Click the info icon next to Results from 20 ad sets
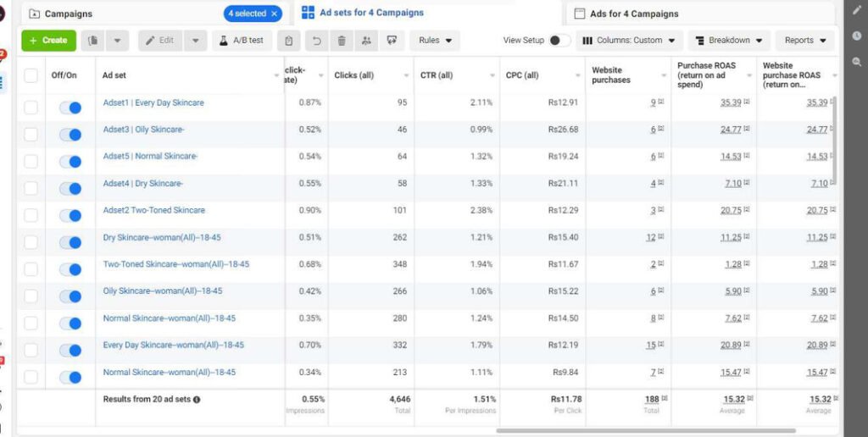Viewport: 868px width, 437px height. [x=197, y=400]
